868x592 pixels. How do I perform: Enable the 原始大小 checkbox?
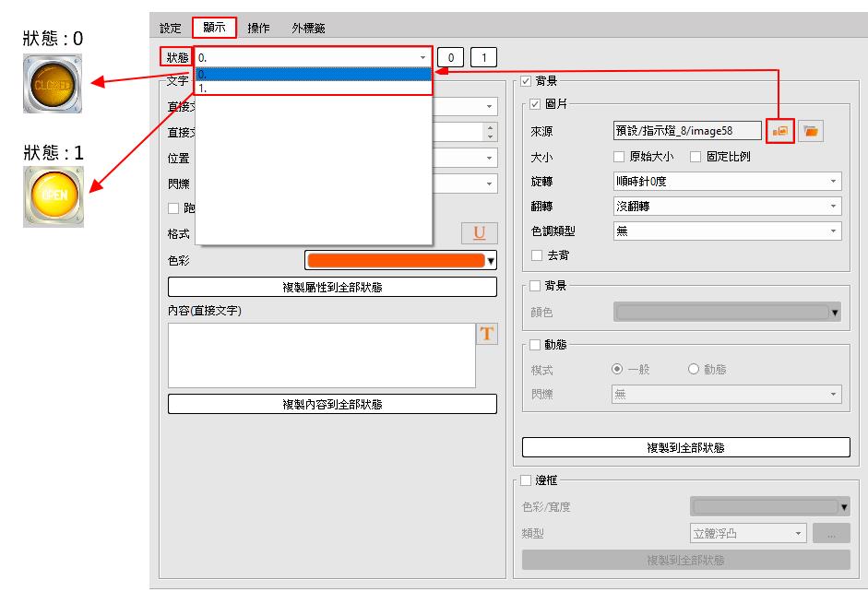tap(620, 157)
